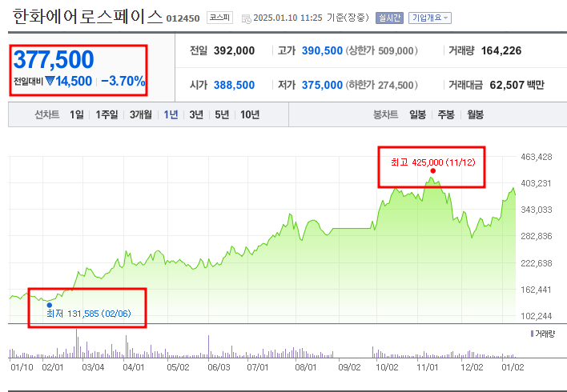Click the 거래량 value 164,226
Image resolution: width=567 pixels, height=392 pixels.
click(501, 51)
